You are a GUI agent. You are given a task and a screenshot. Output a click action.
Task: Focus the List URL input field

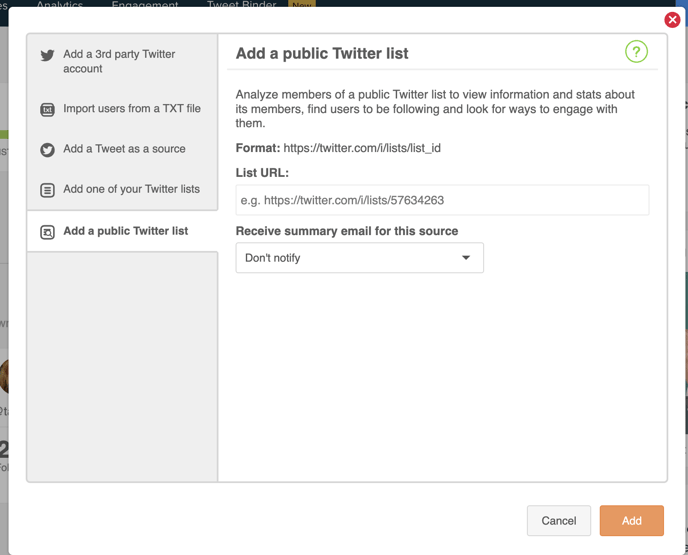[x=442, y=200]
